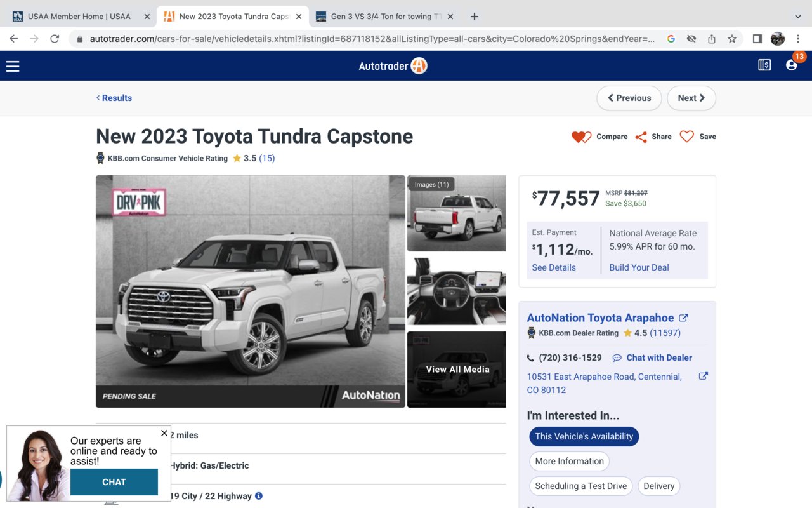
Task: Click the dealer phone number (720) 316-1529
Action: point(570,358)
